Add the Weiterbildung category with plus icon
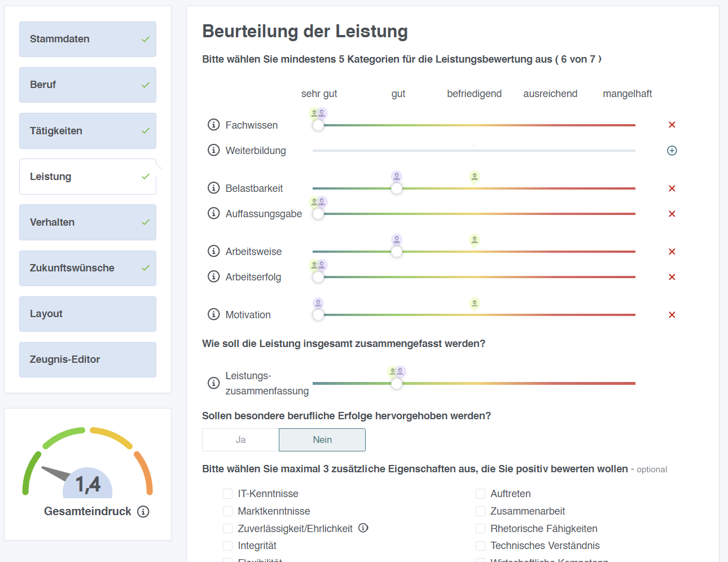 click(x=672, y=151)
